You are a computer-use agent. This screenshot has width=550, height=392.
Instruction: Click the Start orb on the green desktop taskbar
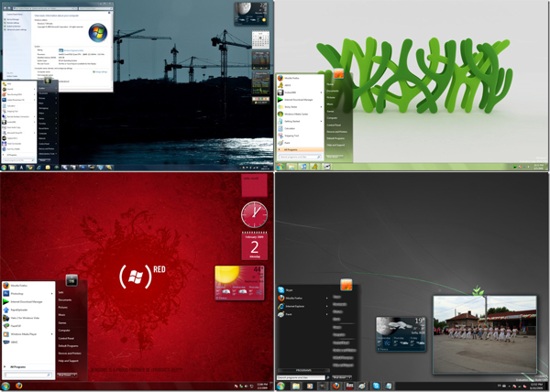280,167
